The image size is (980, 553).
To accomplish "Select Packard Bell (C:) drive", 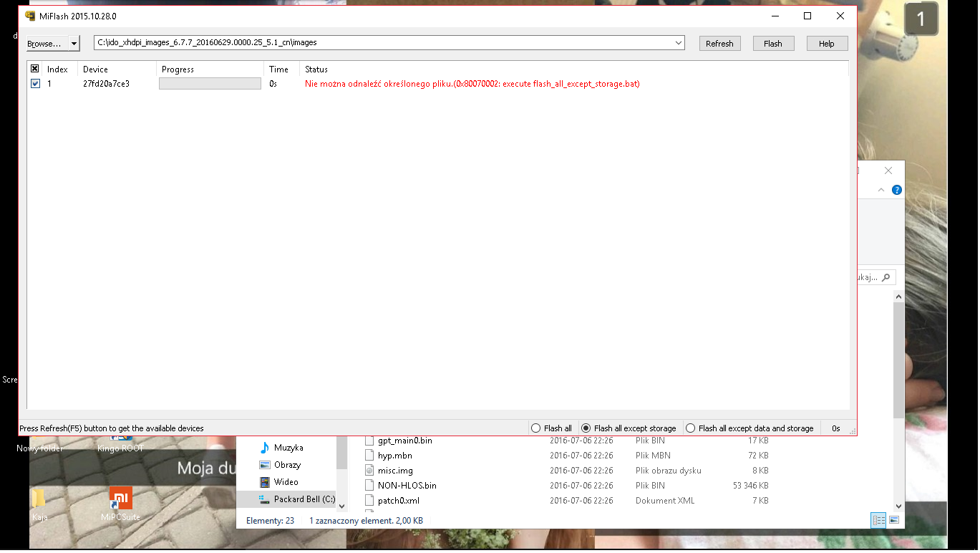I will (304, 499).
